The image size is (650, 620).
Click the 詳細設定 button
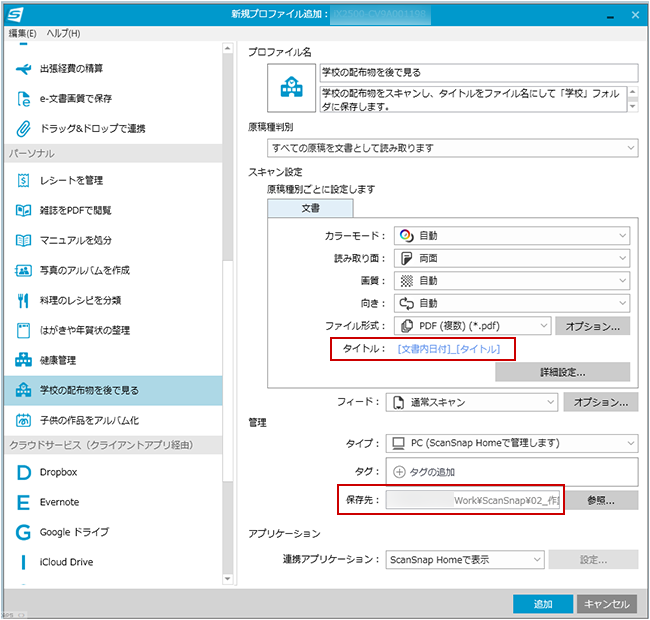[x=563, y=372]
